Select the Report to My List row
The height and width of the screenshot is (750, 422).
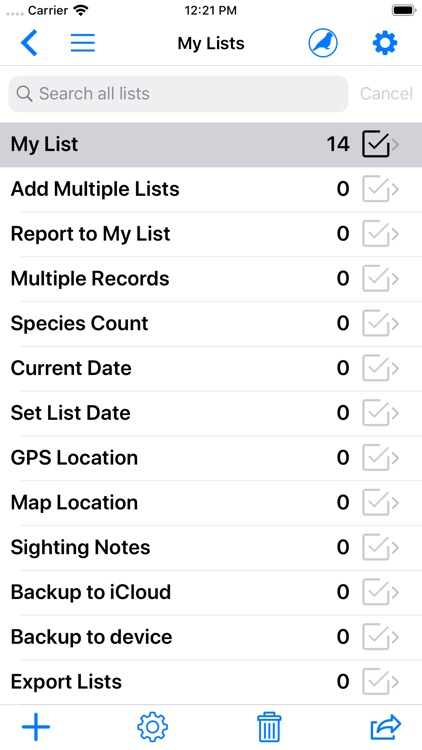coord(211,234)
